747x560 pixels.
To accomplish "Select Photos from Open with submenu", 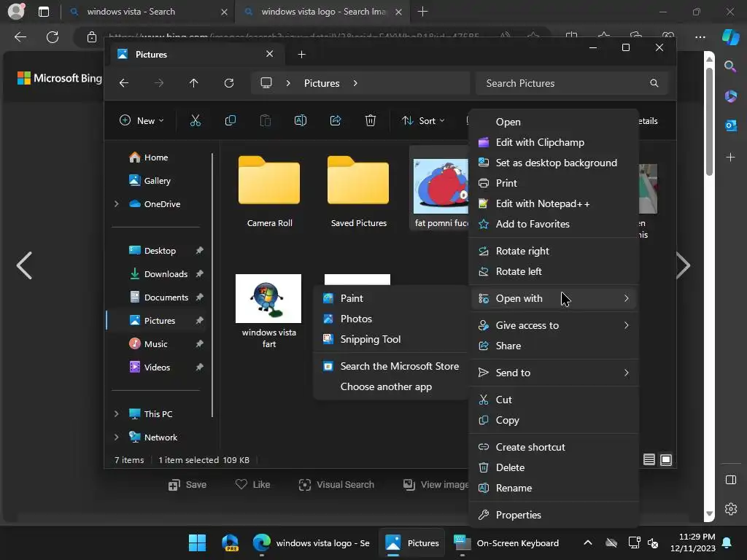I will click(391, 319).
